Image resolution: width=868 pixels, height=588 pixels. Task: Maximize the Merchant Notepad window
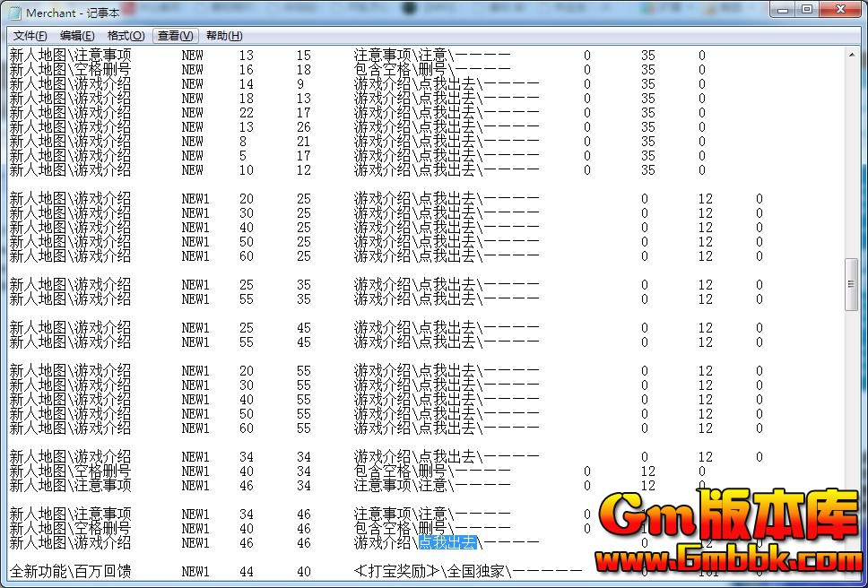(x=807, y=10)
